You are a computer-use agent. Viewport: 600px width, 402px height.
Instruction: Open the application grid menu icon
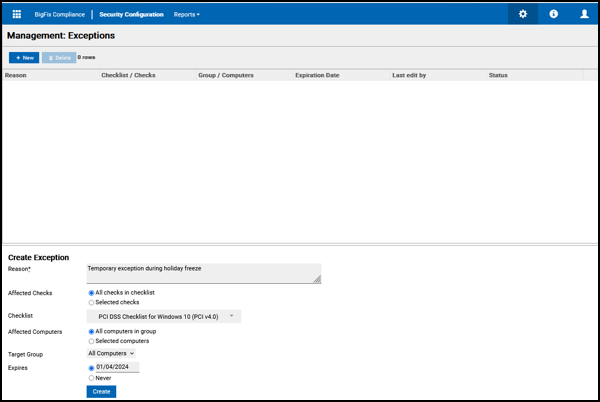pos(16,14)
